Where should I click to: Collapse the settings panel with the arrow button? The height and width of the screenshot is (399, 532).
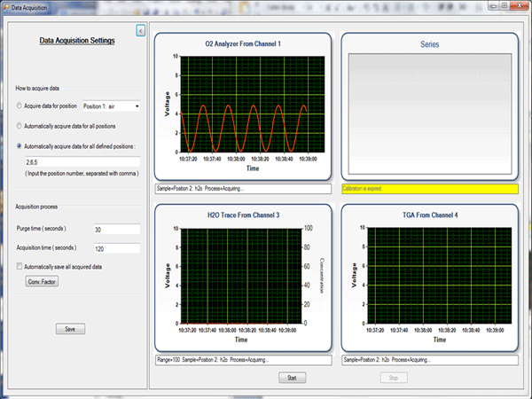tap(140, 31)
